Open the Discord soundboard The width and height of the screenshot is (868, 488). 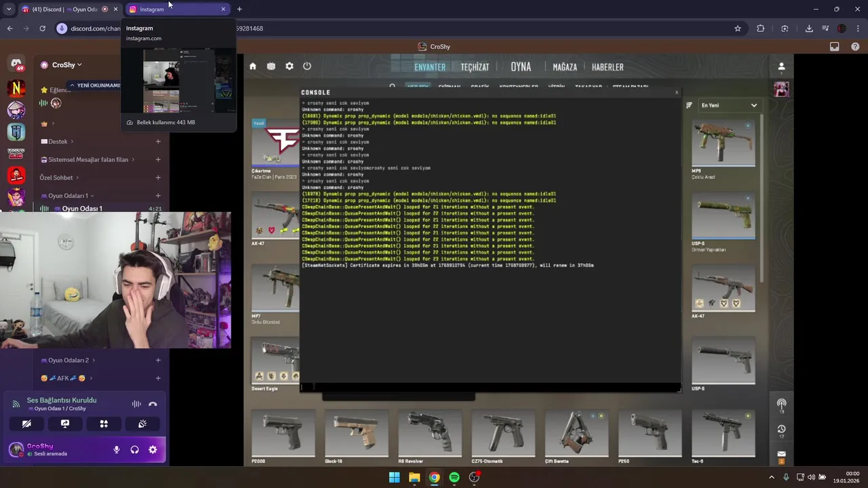[x=142, y=424]
